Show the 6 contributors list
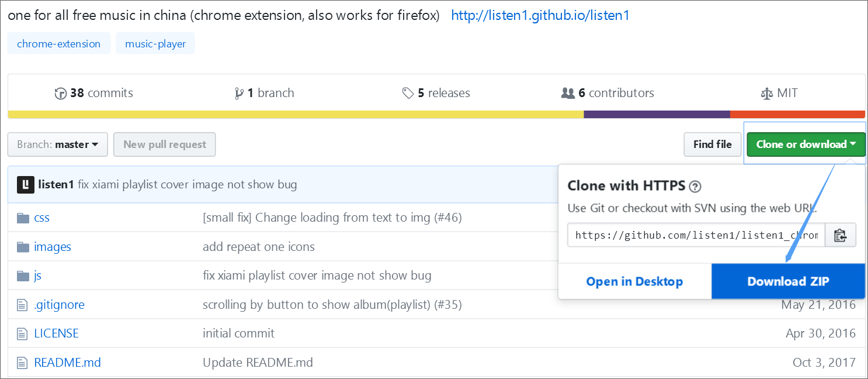Screen dimensions: 868x379 [x=607, y=93]
